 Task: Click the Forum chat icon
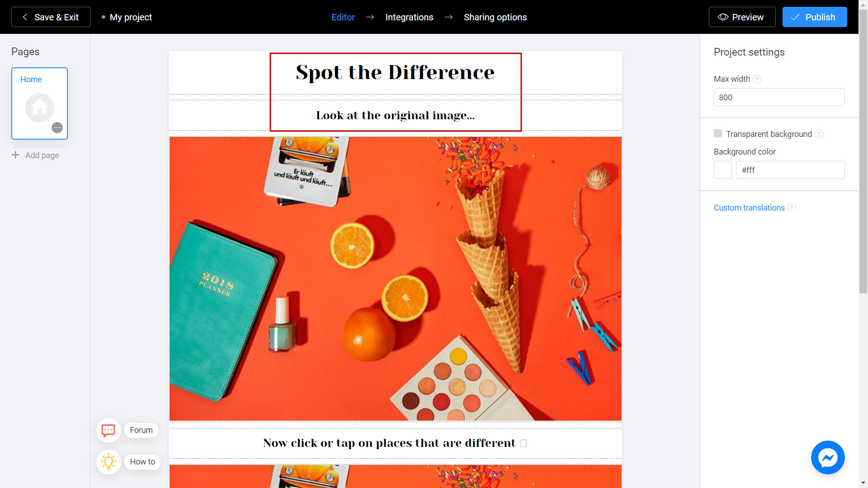pos(108,430)
